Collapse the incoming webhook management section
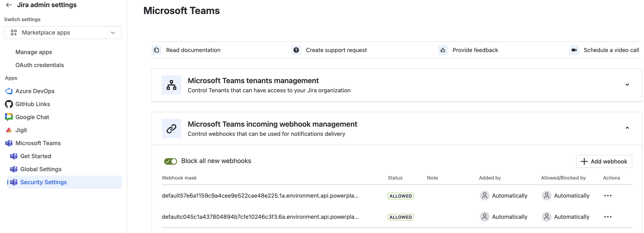The width and height of the screenshot is (644, 233). pos(627,128)
